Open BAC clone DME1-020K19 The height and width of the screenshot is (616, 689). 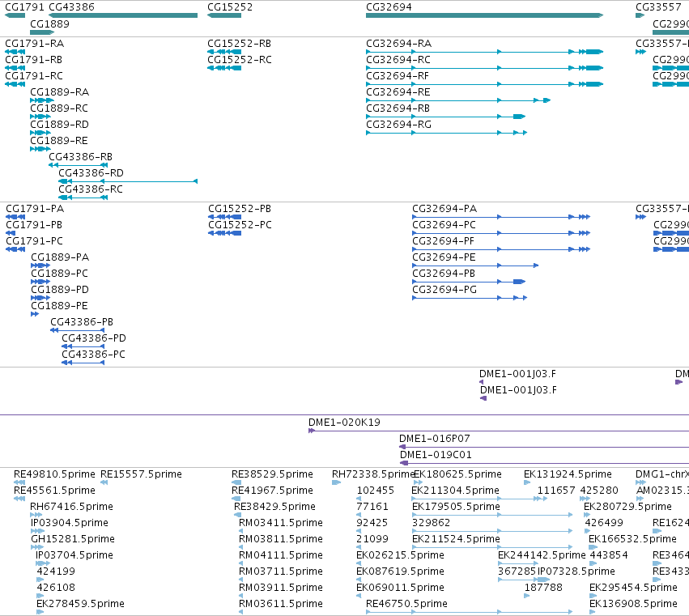tap(499, 431)
